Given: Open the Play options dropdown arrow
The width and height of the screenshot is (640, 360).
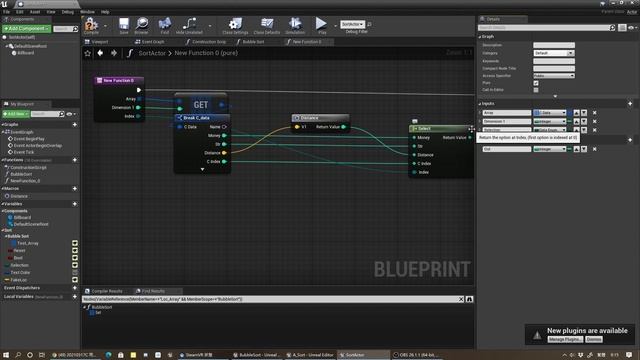Looking at the screenshot, I should pos(335,26).
